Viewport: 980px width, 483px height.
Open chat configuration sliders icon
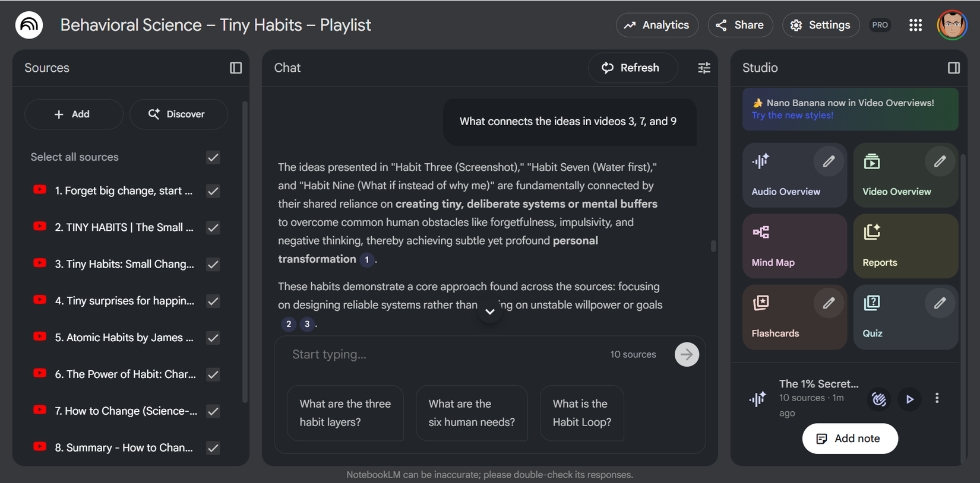click(x=704, y=68)
